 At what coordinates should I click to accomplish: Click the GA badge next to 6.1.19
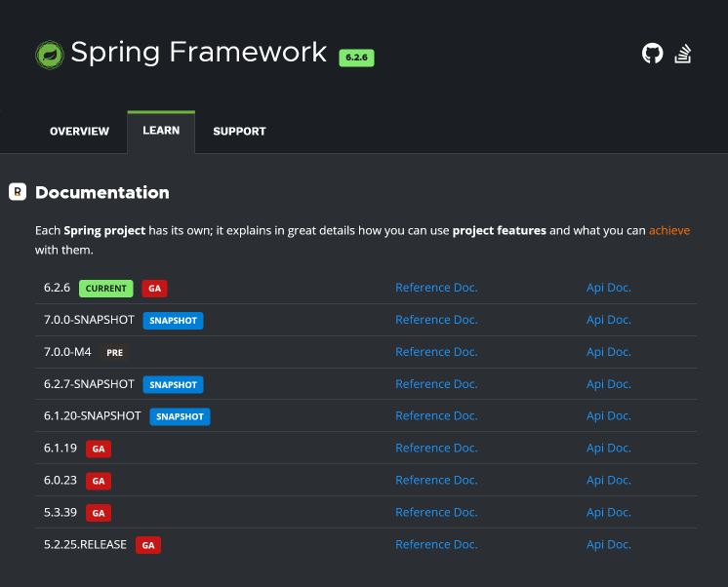point(97,449)
